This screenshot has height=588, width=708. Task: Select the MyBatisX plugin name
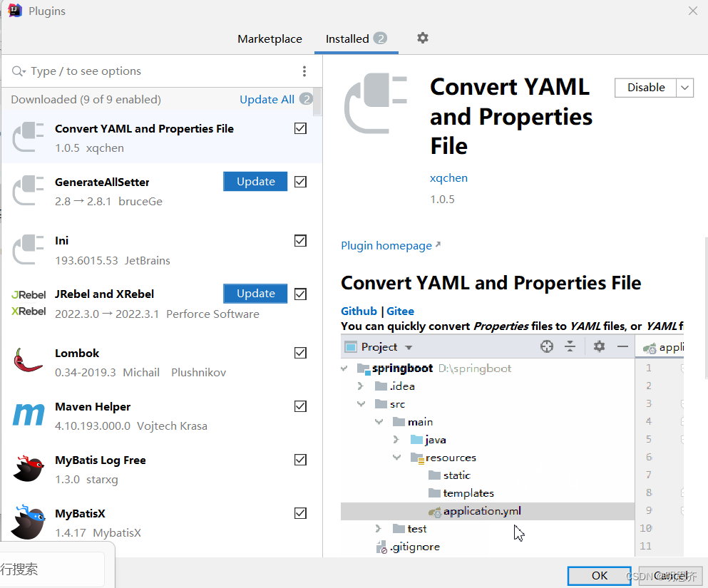80,514
